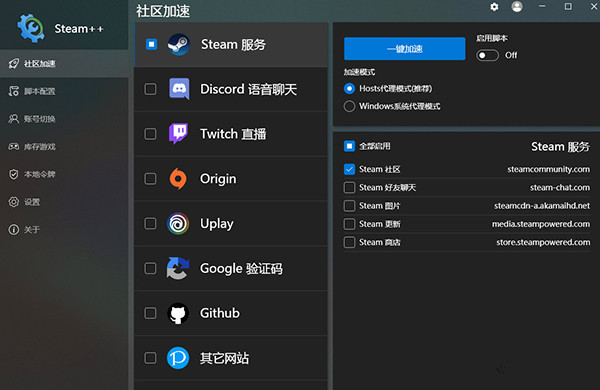The image size is (600, 390).
Task: Open the 社区加速 sidebar menu item
Action: [64, 64]
